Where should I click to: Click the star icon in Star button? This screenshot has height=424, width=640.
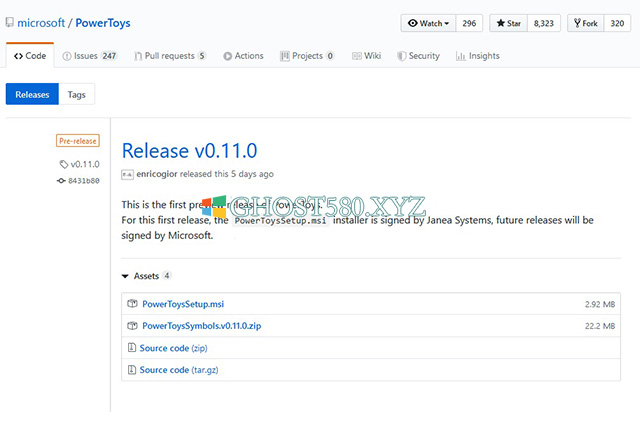[x=500, y=23]
